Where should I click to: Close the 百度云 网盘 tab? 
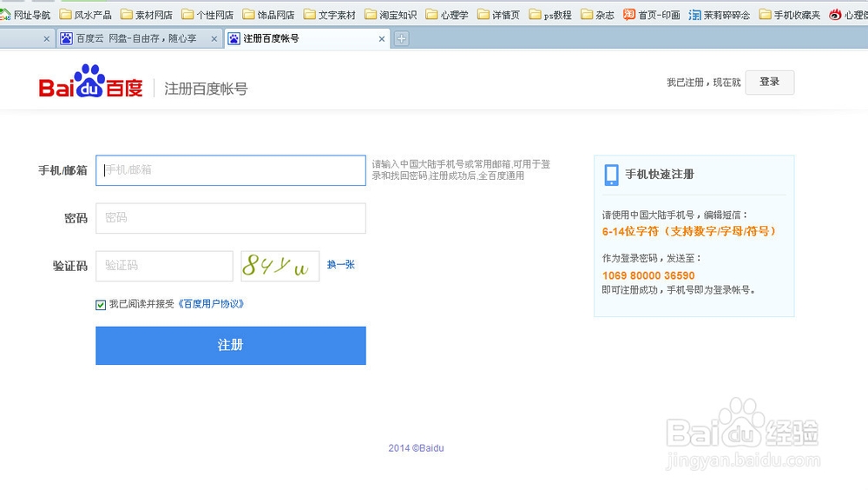click(x=214, y=39)
